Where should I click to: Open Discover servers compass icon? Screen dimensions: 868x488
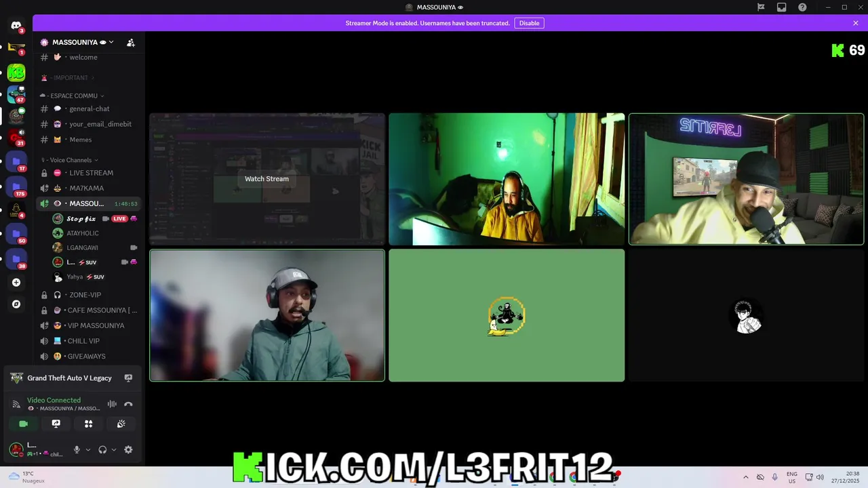point(16,304)
